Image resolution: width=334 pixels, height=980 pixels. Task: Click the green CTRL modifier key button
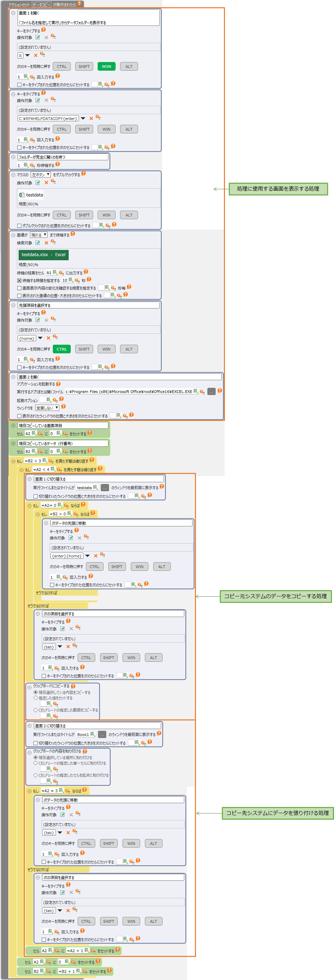(62, 349)
